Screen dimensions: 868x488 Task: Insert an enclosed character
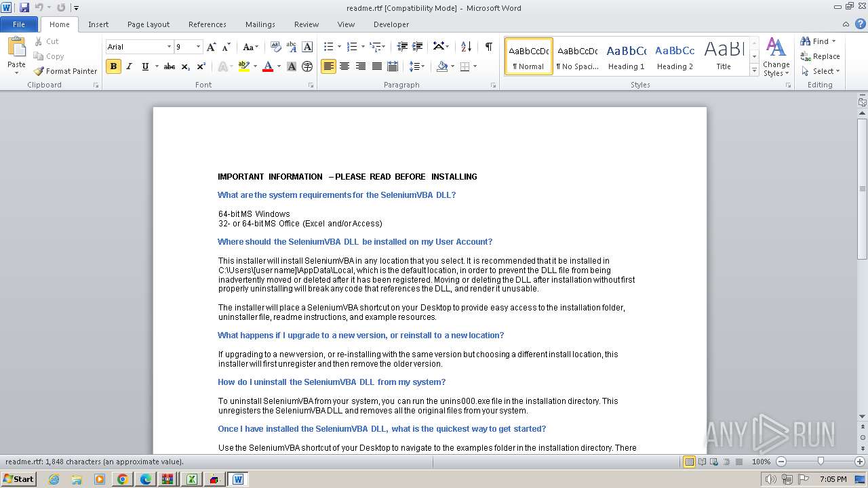[307, 66]
